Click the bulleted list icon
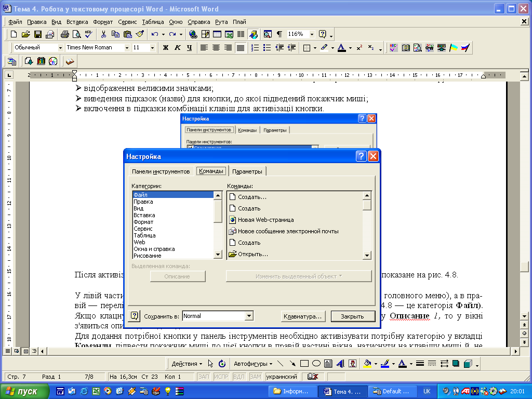532x399 pixels. 267,47
